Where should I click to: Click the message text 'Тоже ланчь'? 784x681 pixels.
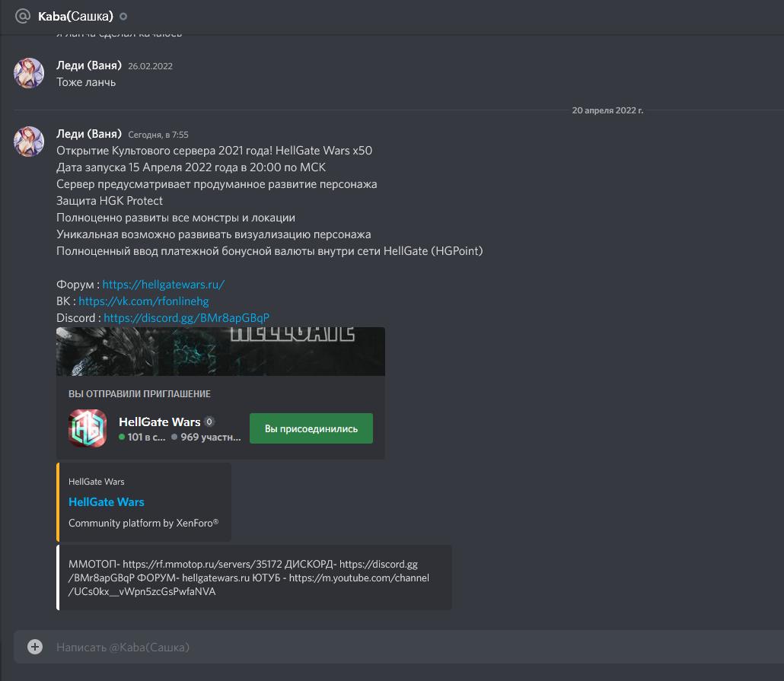click(86, 82)
